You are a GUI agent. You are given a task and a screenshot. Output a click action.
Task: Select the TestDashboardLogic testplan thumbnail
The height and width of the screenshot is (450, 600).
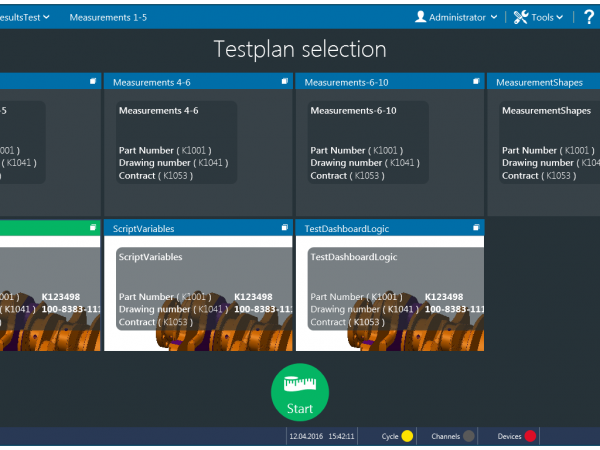pos(390,293)
